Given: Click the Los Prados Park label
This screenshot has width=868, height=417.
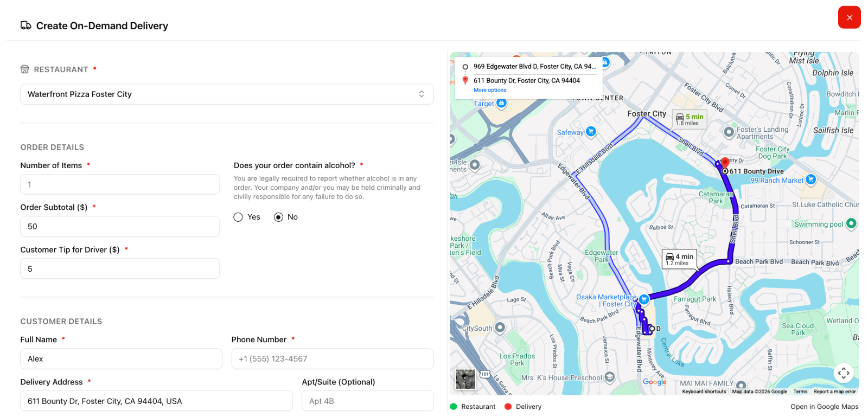Looking at the screenshot, I should pos(517,360).
